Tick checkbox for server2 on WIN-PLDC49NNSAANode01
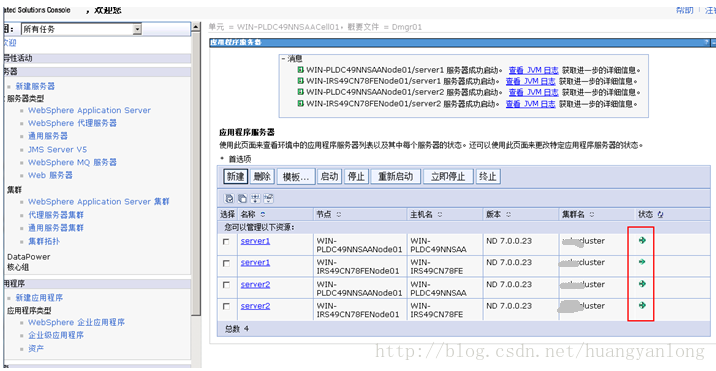 226,285
